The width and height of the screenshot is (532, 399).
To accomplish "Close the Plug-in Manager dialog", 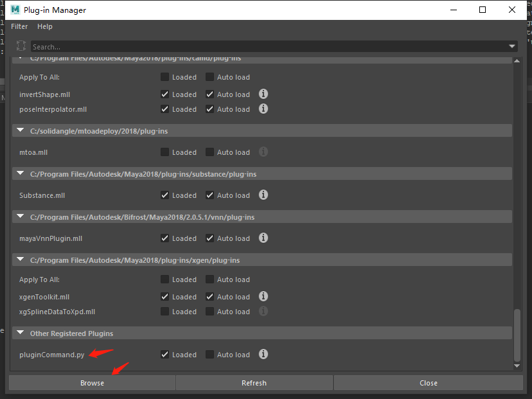I will click(x=429, y=383).
